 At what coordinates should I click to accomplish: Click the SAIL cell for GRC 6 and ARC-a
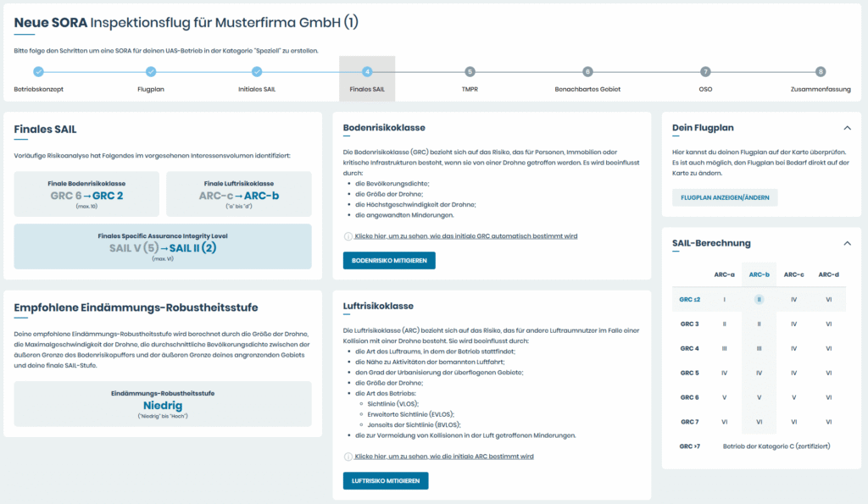[x=724, y=397]
